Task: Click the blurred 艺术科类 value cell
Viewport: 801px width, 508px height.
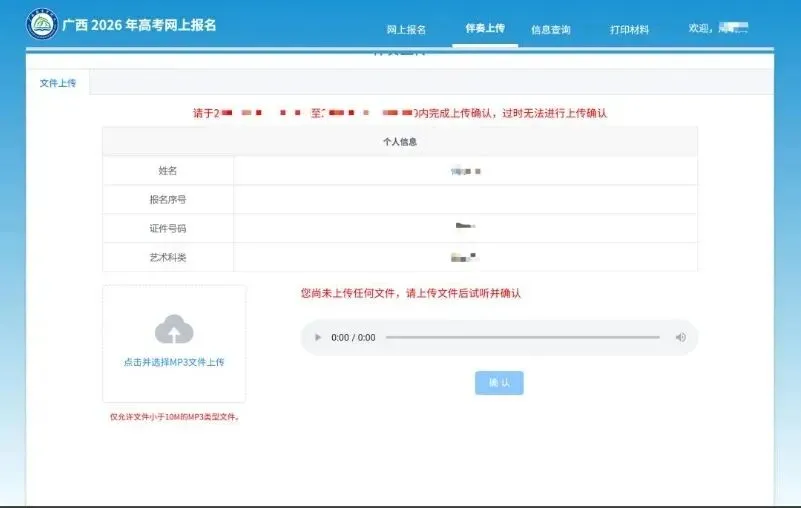Action: [465, 257]
